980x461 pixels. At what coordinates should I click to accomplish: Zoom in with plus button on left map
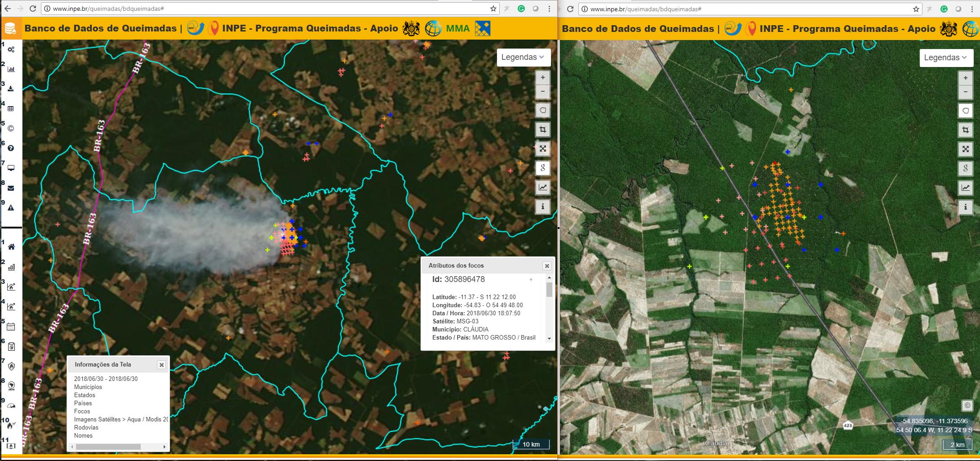[543, 77]
